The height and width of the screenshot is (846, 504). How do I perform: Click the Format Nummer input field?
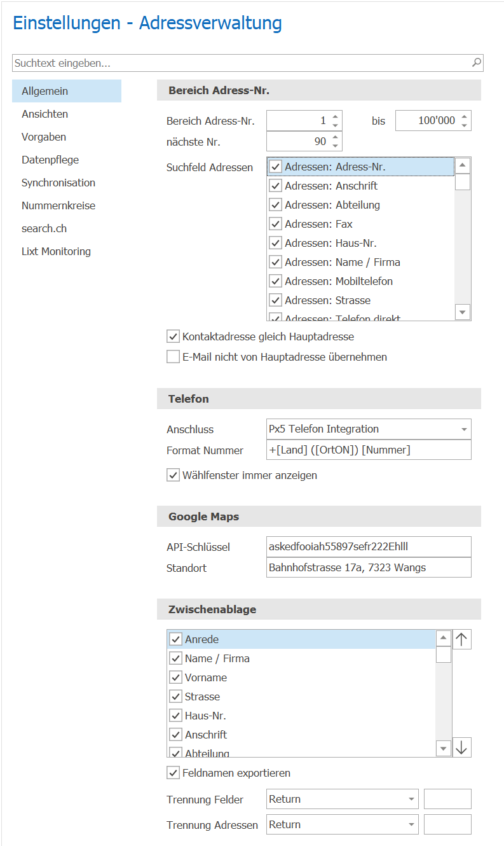pos(369,450)
